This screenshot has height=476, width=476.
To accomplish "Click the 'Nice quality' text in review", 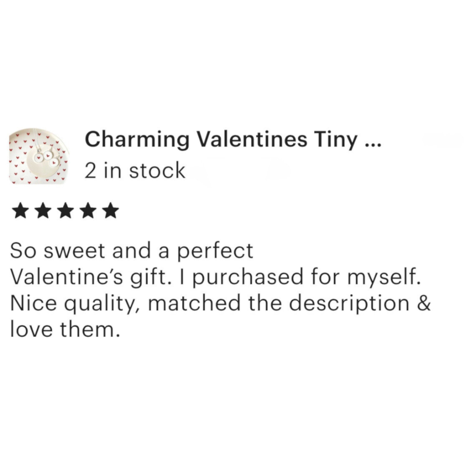I will (74, 303).
